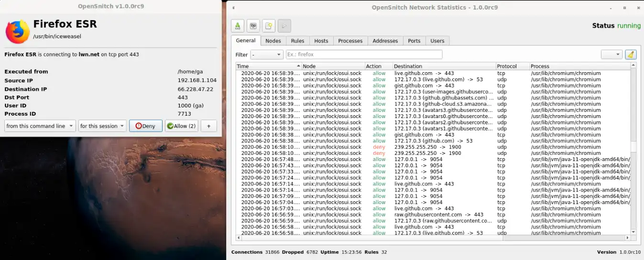Image resolution: width=644 pixels, height=260 pixels.
Task: Sort by the Destination column header
Action: 444,66
